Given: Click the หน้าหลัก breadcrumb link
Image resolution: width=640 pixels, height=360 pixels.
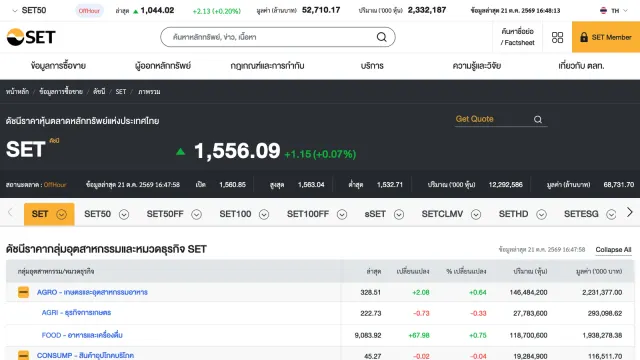Looking at the screenshot, I should (17, 92).
